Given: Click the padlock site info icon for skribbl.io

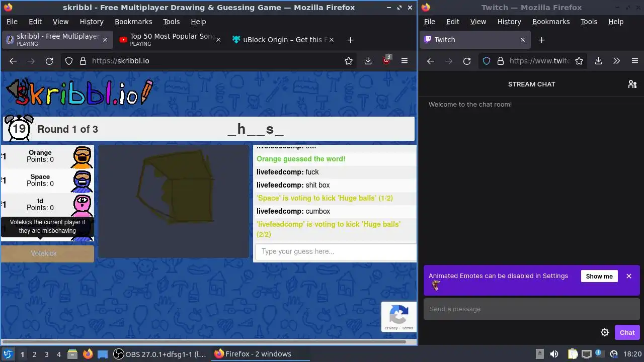Looking at the screenshot, I should click(x=83, y=61).
